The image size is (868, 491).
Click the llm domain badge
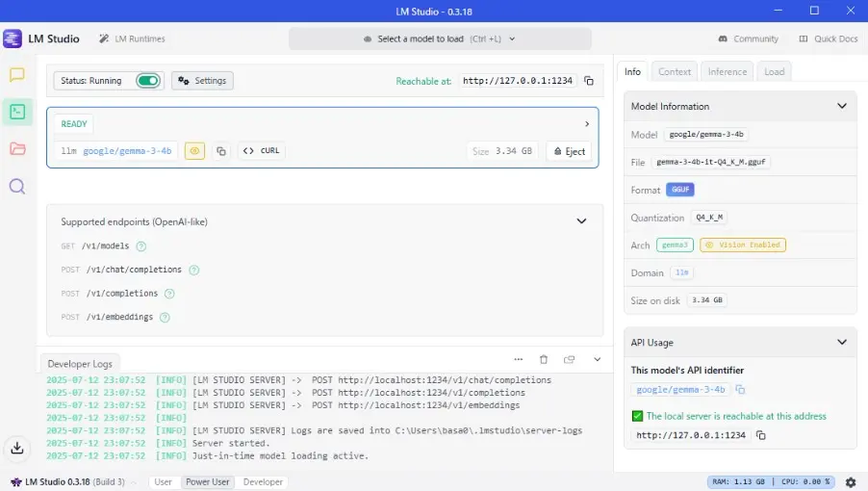(x=681, y=272)
